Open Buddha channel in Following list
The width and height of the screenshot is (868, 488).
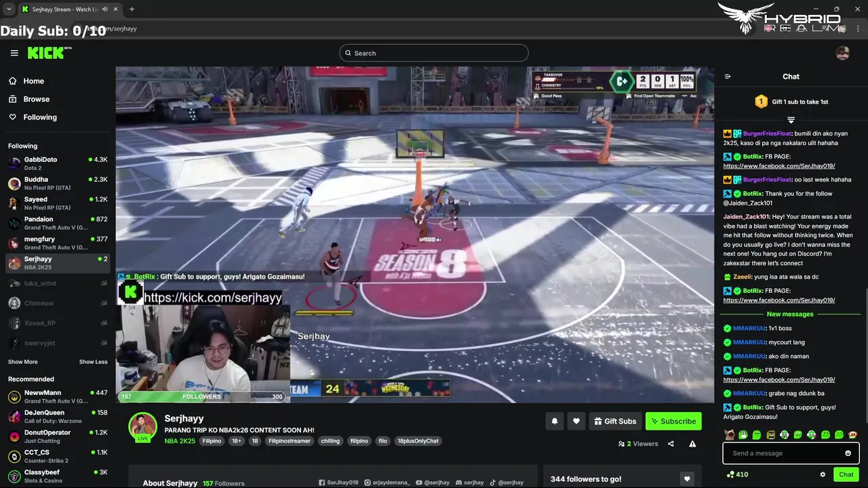tap(58, 183)
